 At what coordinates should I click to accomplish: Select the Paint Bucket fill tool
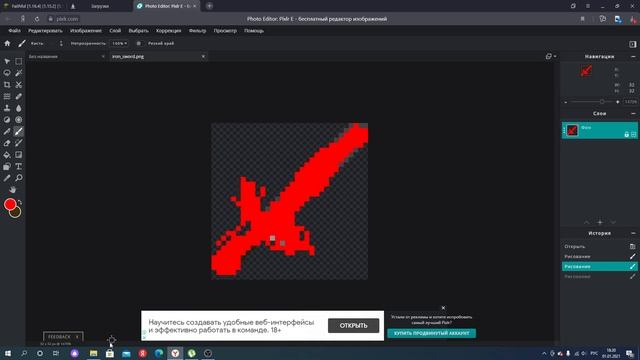pyautogui.click(x=7, y=155)
